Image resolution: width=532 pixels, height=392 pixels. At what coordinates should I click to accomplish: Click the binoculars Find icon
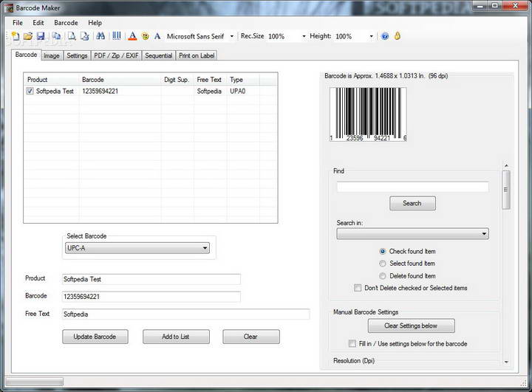pyautogui.click(x=100, y=36)
